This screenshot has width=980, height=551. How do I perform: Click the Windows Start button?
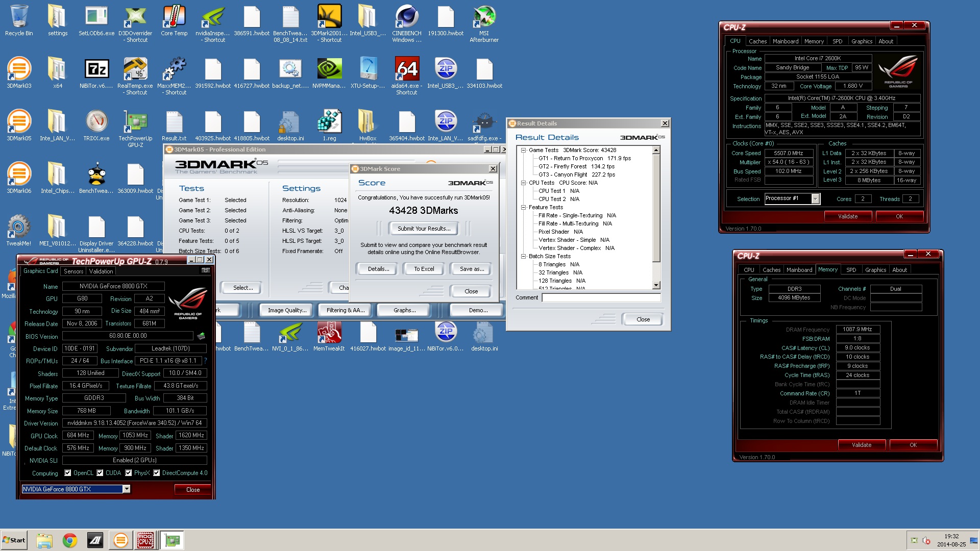tap(14, 540)
